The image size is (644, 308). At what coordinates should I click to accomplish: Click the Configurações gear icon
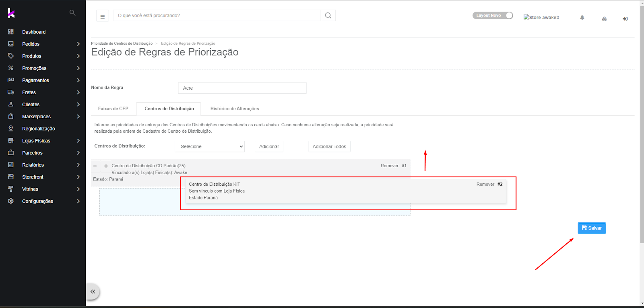[x=11, y=201]
